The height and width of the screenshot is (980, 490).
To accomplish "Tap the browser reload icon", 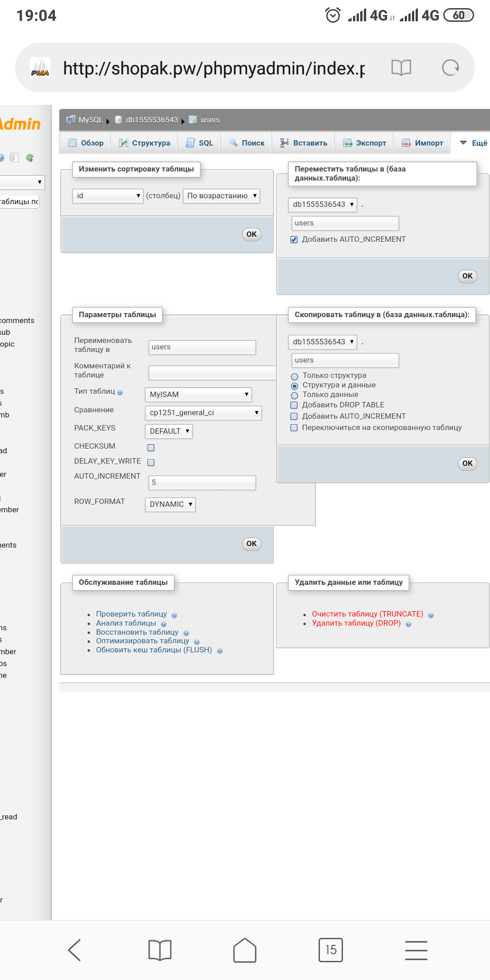I will (450, 68).
